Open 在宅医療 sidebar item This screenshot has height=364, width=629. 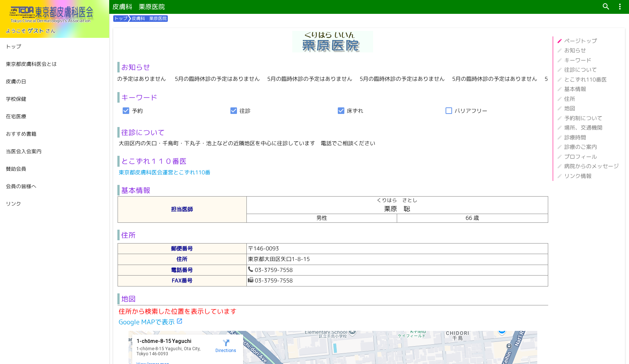pos(55,116)
